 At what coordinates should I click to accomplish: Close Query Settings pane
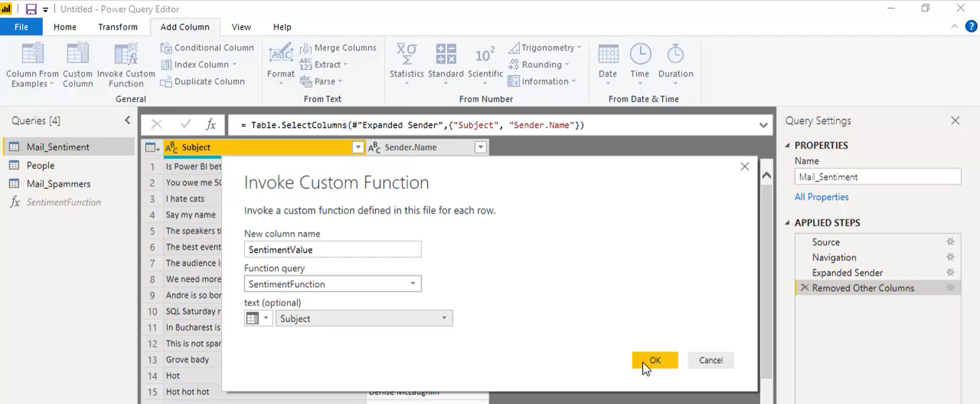(955, 120)
